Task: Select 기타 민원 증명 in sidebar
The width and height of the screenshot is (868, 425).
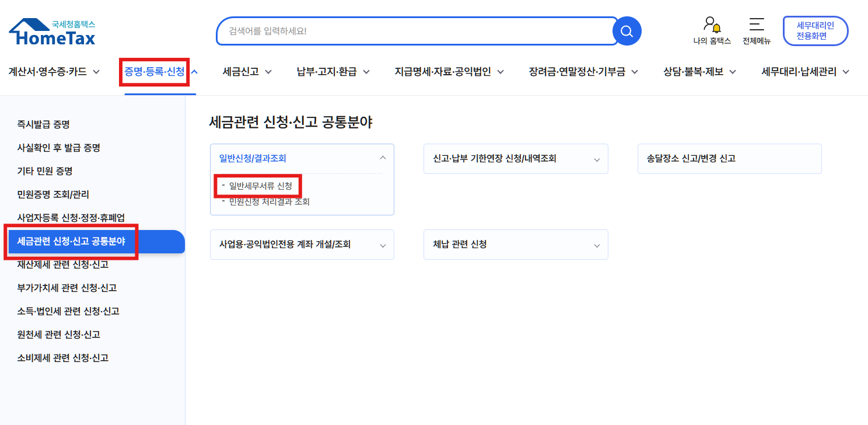Action: 45,171
